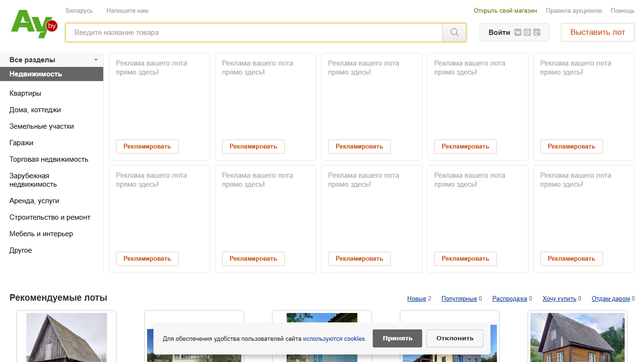Click the Google Plus login icon
Screen dimensions: 644x362
coord(537,33)
